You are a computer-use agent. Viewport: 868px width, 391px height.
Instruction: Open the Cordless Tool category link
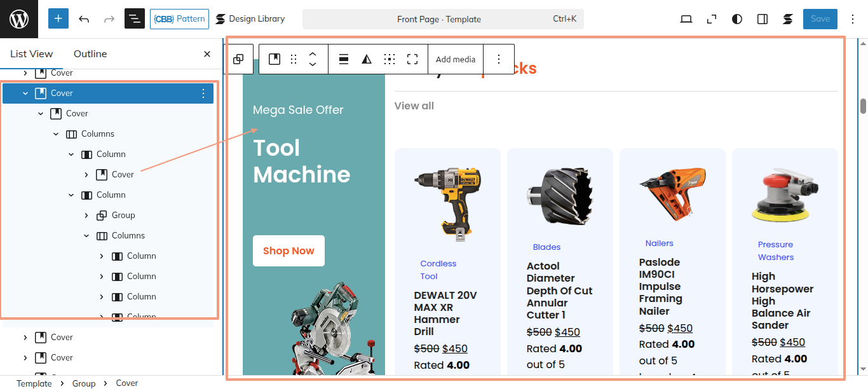coord(438,270)
